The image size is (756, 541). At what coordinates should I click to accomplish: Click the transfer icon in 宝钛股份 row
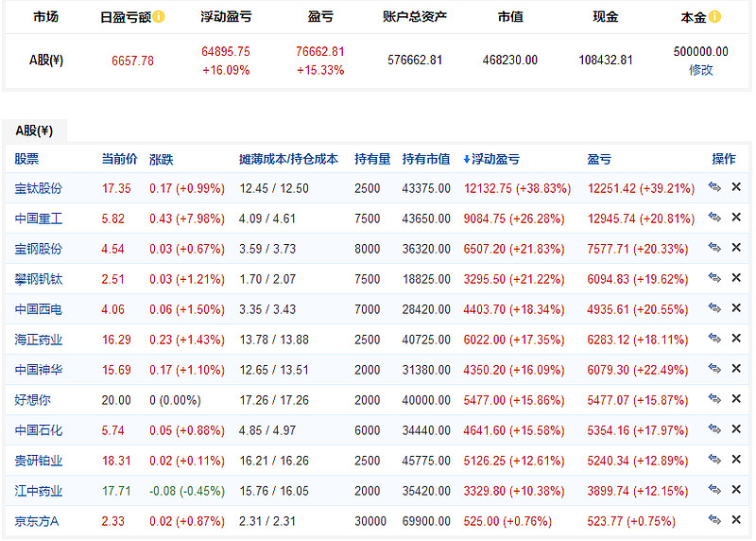pyautogui.click(x=714, y=186)
